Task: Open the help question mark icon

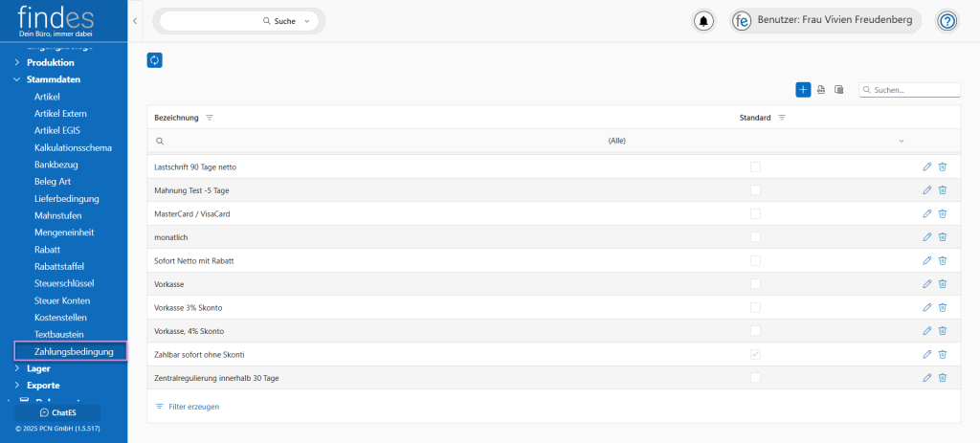Action: coord(947,21)
